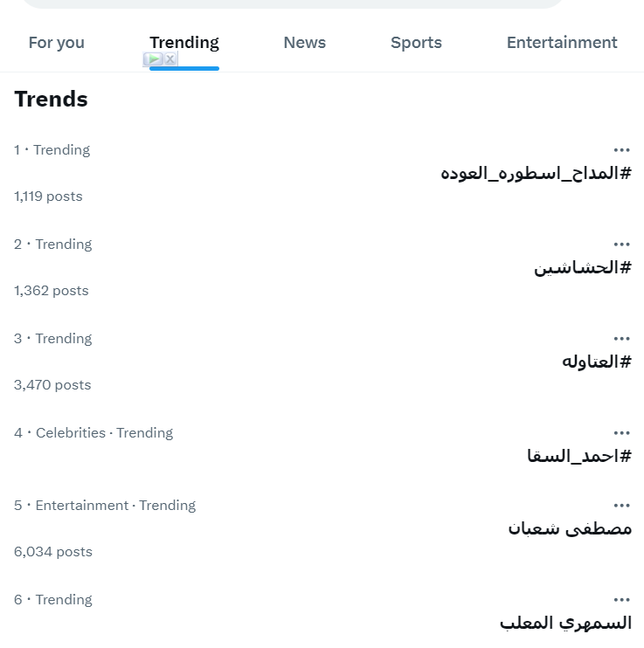Open the السمهري المعلب trend
Viewport: 644px width, 648px height.
click(565, 623)
